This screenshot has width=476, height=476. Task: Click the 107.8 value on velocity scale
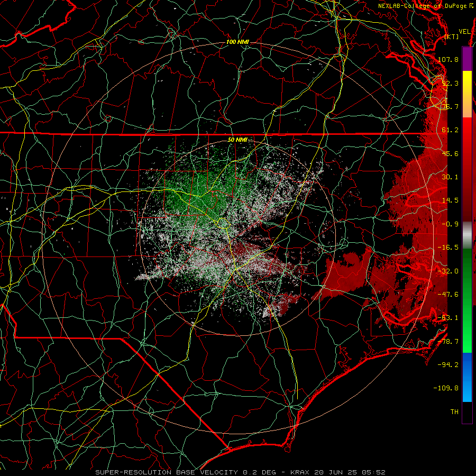tap(448, 59)
